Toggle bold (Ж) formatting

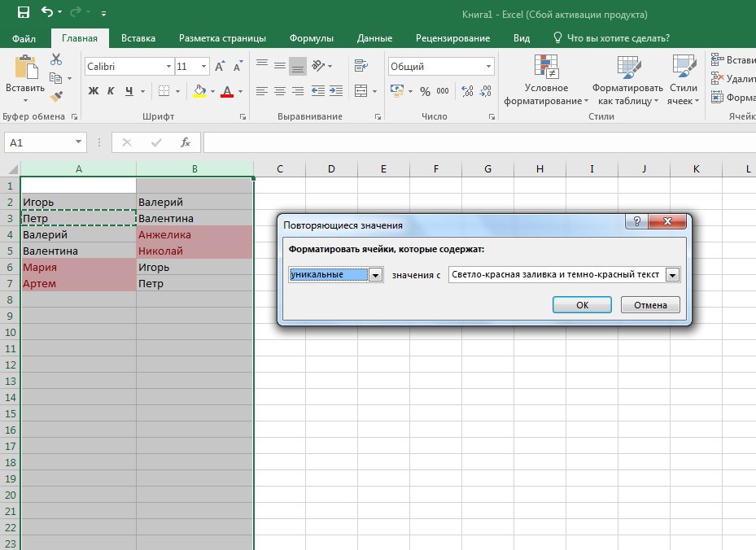click(93, 91)
